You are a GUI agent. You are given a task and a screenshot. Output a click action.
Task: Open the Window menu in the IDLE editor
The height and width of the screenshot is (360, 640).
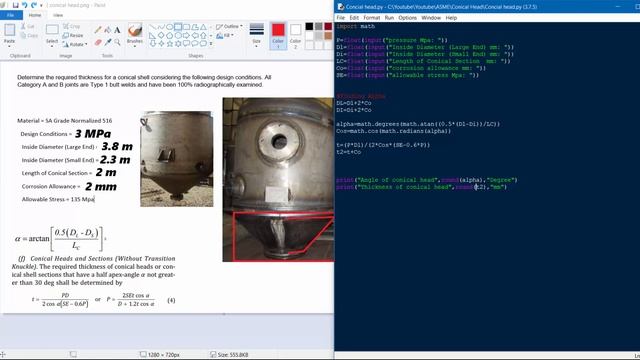tap(431, 18)
